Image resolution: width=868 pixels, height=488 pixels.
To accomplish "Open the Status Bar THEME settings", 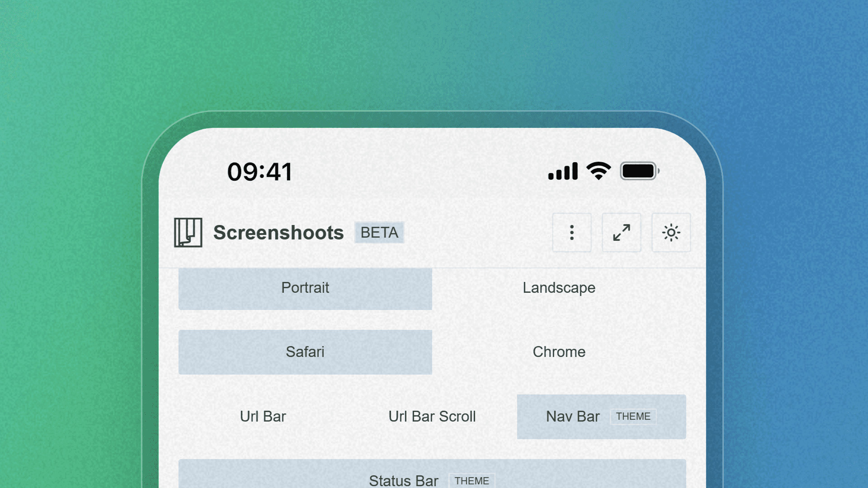I will [472, 481].
